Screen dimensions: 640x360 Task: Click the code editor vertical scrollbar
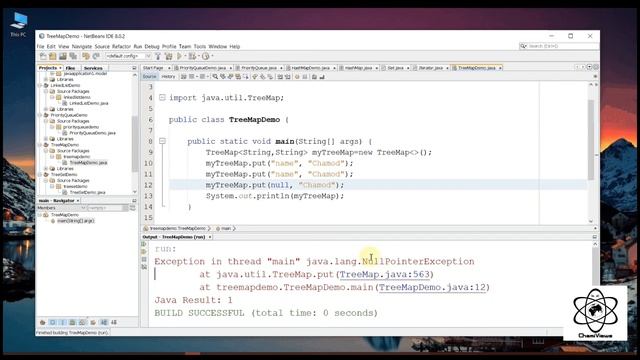[591, 139]
